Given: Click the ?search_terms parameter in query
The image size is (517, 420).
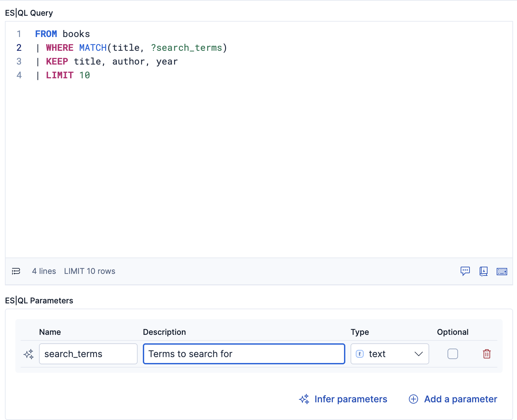Looking at the screenshot, I should (x=186, y=48).
